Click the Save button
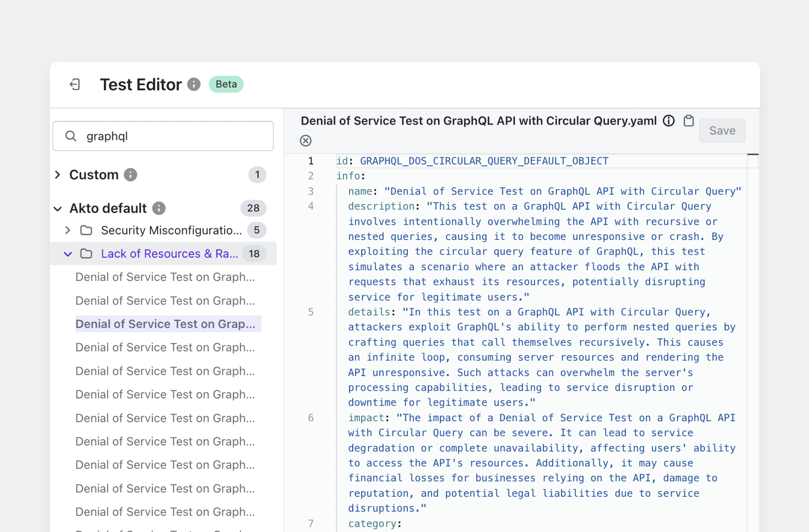809x532 pixels. (722, 130)
